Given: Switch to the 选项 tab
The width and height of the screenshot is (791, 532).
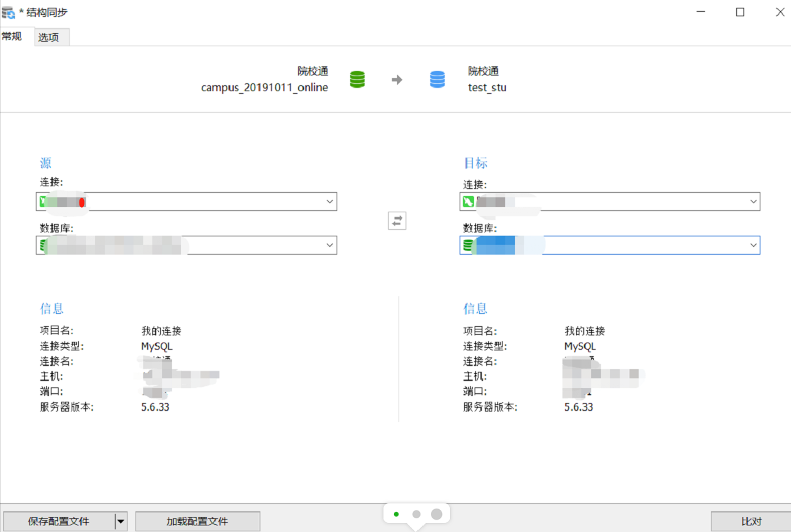Looking at the screenshot, I should [49, 37].
